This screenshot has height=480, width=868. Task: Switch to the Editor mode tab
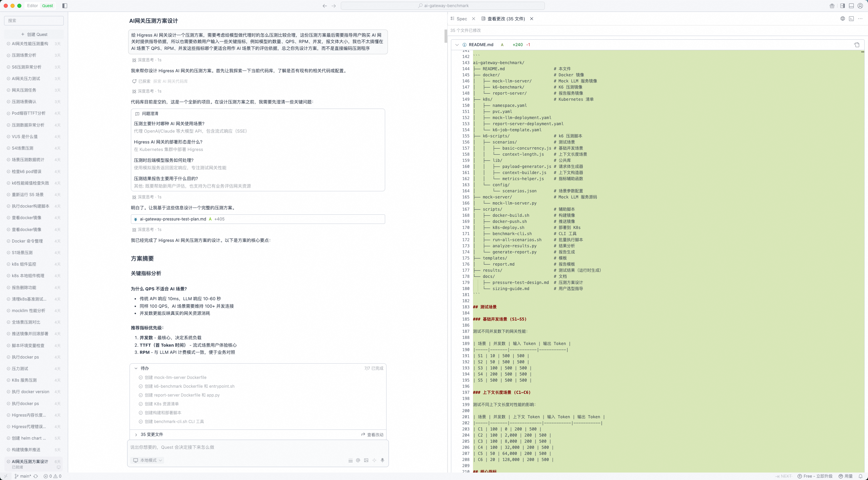tap(33, 6)
